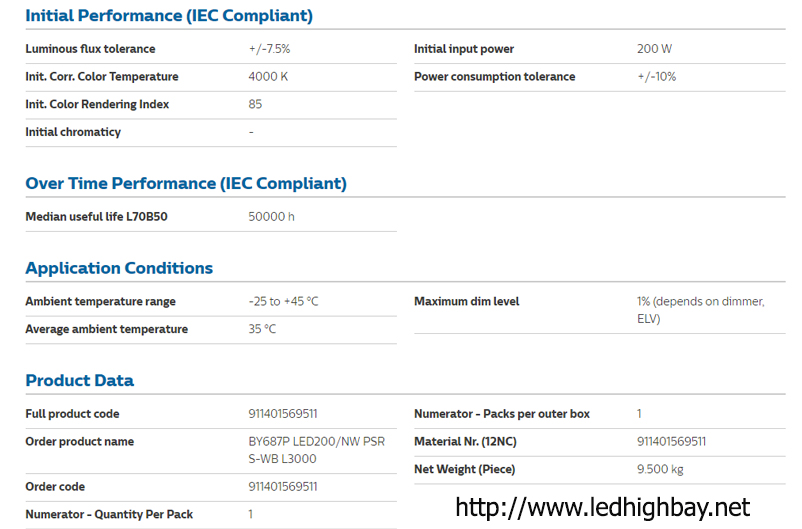
Task: Click the 50000 h median useful life value
Action: pos(271,216)
